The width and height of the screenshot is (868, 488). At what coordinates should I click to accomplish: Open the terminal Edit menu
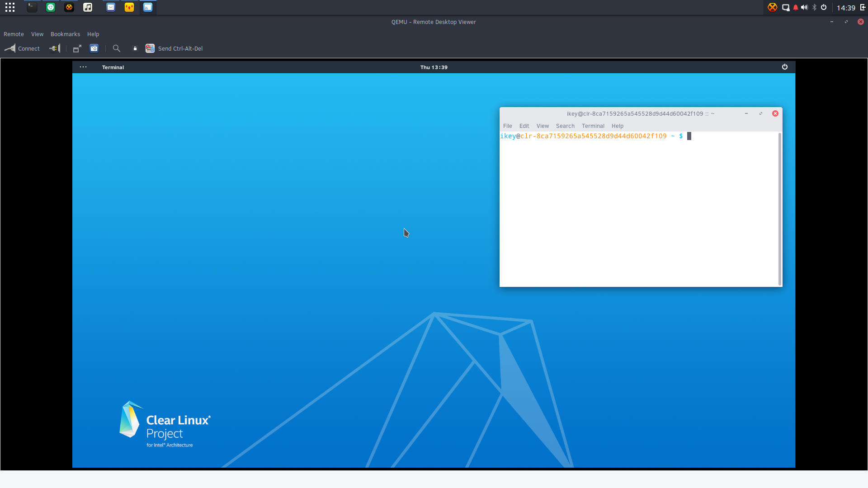pos(524,126)
